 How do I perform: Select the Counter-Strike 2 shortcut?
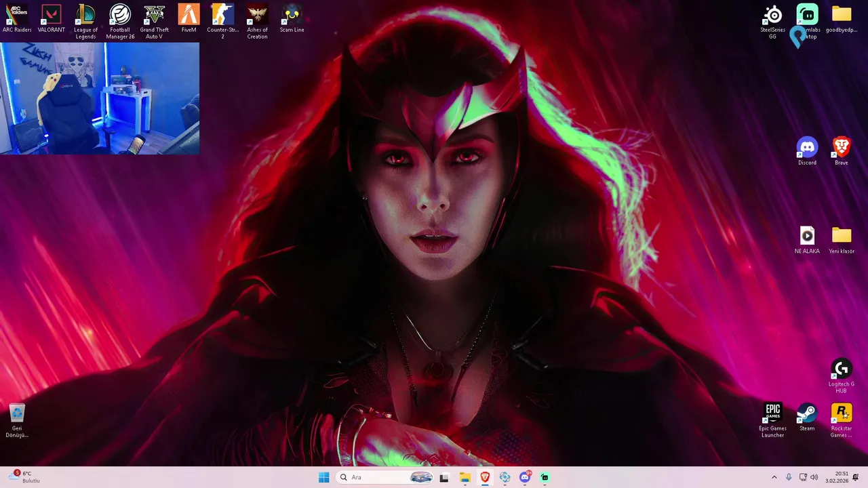coord(222,22)
